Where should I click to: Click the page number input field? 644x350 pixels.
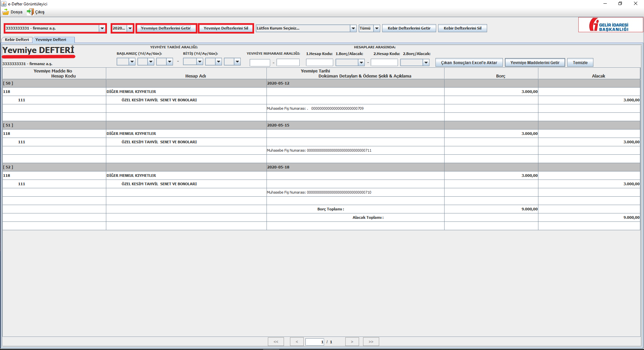[314, 342]
